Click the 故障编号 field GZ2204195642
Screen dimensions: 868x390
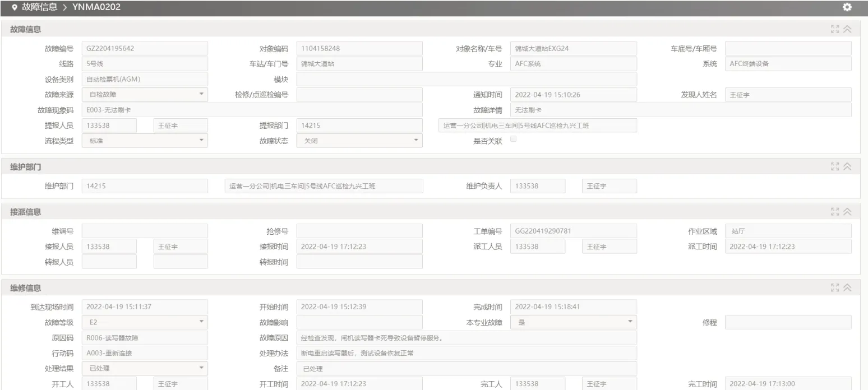tap(145, 49)
